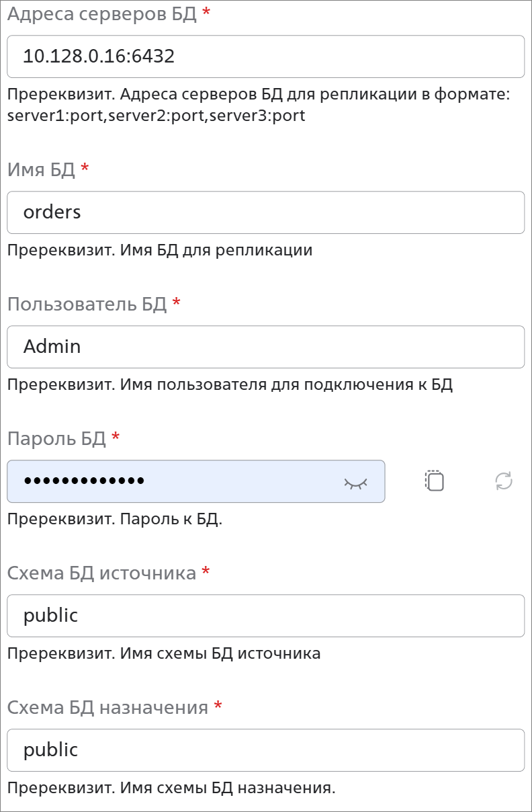Copy the database password to clipboard
Image resolution: width=532 pixels, height=812 pixels.
(435, 481)
